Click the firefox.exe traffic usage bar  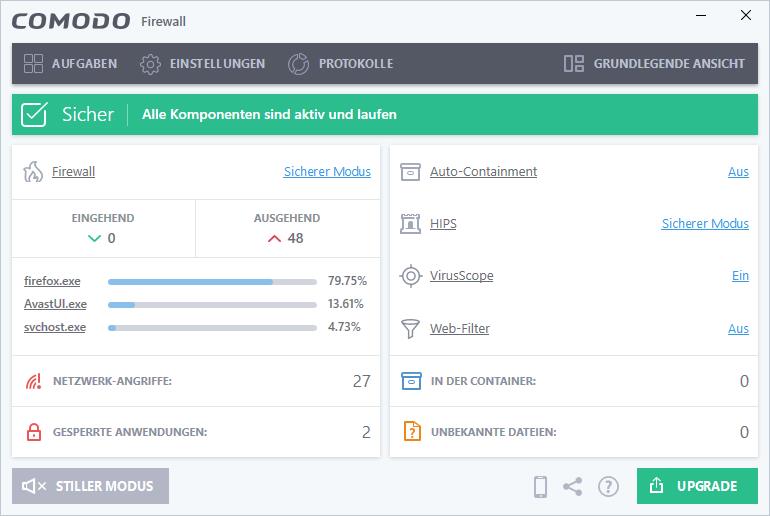point(212,281)
